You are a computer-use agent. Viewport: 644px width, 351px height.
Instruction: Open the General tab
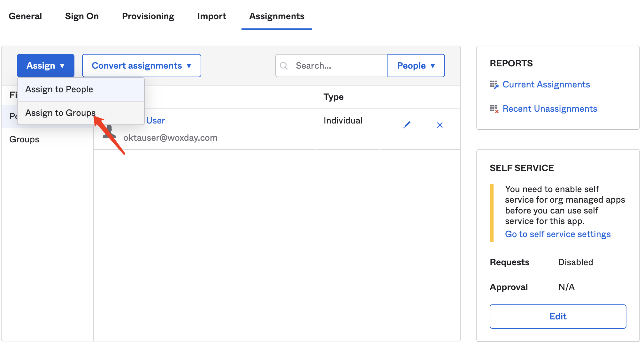coord(25,16)
